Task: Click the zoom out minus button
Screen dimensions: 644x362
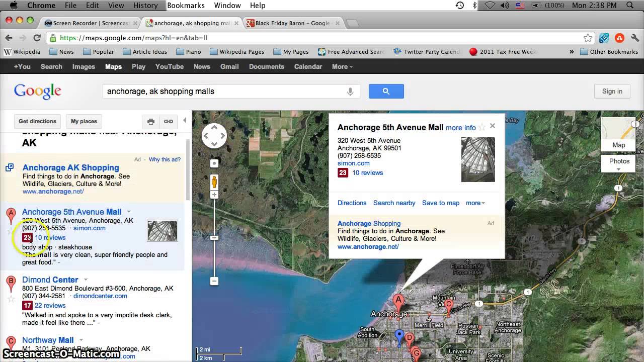Action: coord(214,281)
